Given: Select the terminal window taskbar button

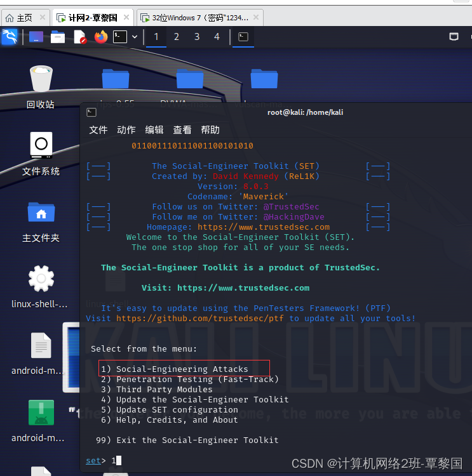Looking at the screenshot, I should (x=243, y=37).
